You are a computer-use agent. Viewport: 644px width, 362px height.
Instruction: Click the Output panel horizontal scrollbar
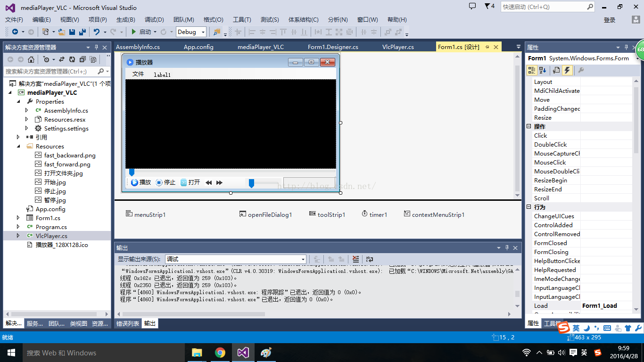tap(314, 313)
